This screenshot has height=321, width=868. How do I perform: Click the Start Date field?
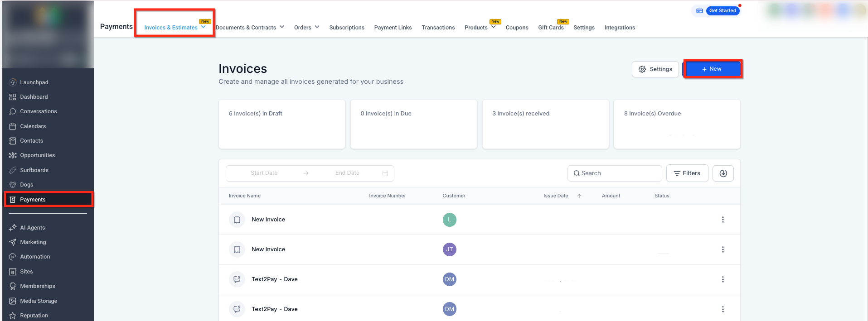point(264,173)
